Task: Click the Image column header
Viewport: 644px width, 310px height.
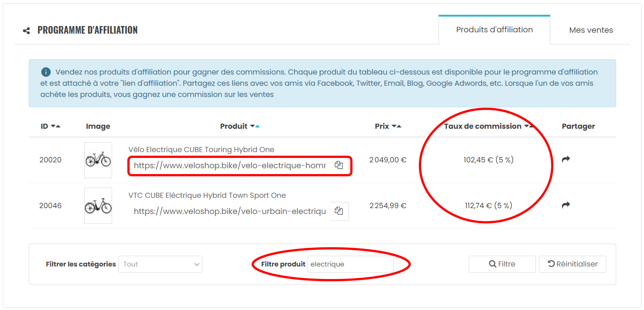Action: (98, 127)
